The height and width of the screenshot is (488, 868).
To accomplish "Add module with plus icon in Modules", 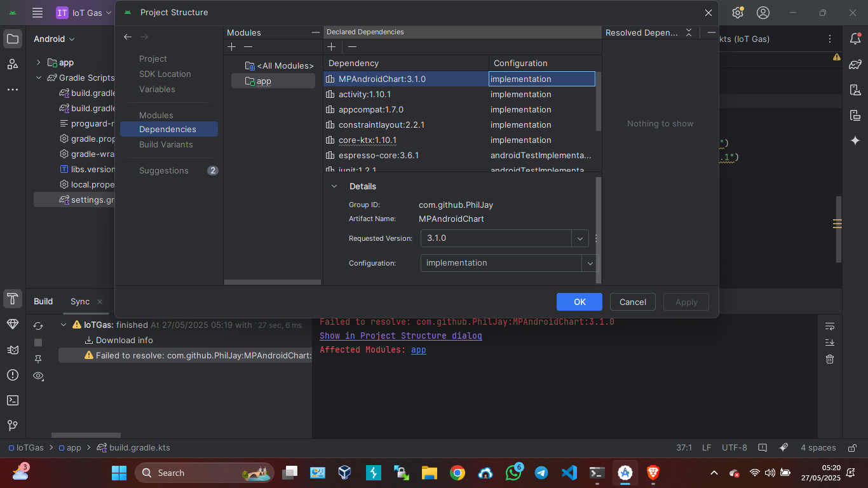I will click(x=232, y=47).
